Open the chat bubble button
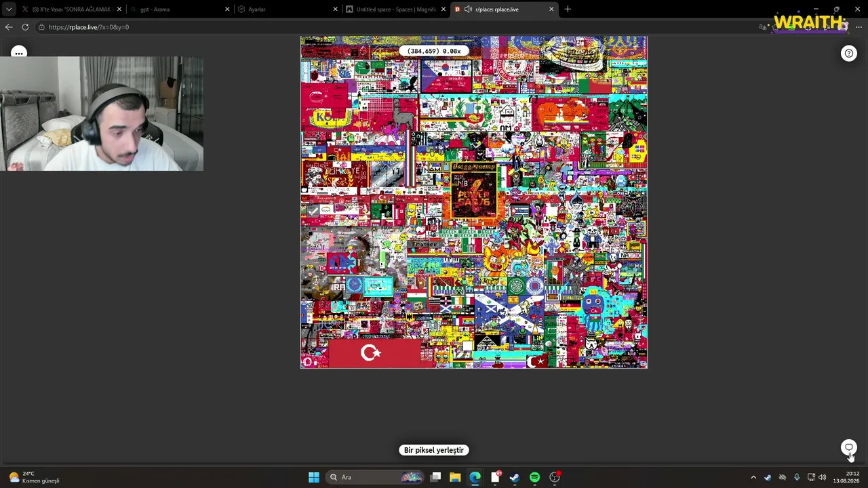Screen dimensions: 868x488 (x=848, y=447)
